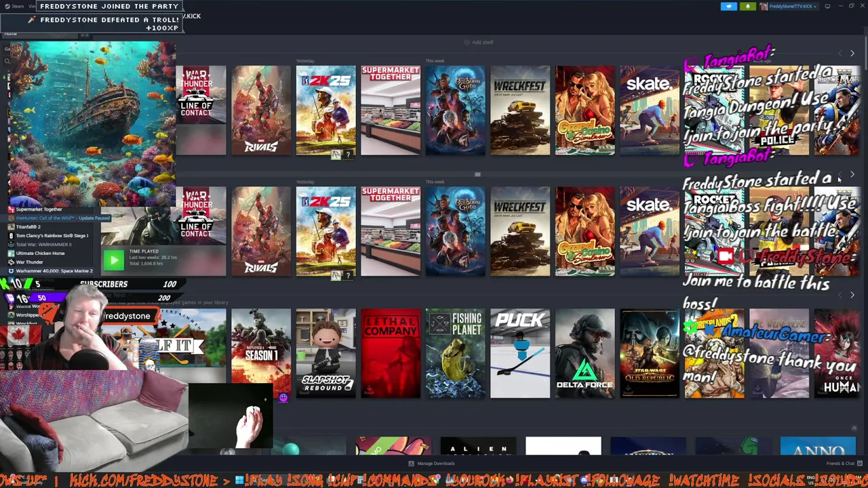The image size is (868, 488).
Task: Open the Steam announcements megaphone icon
Action: tap(729, 6)
